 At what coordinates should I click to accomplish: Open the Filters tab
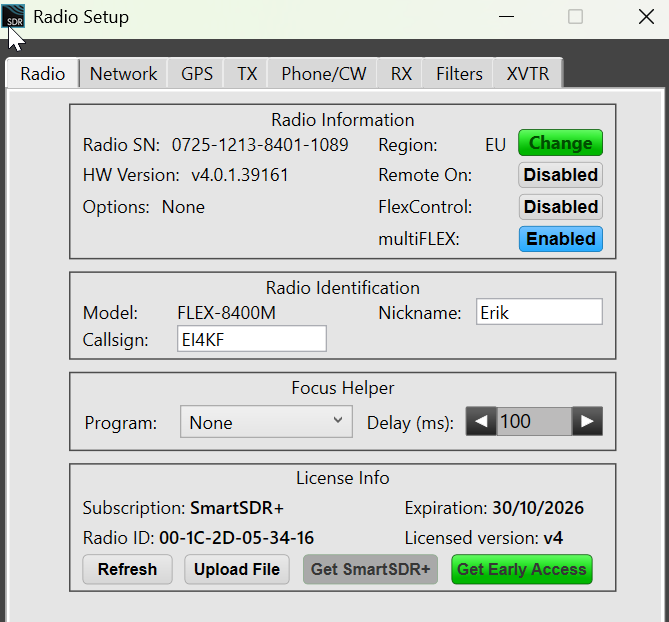(459, 74)
